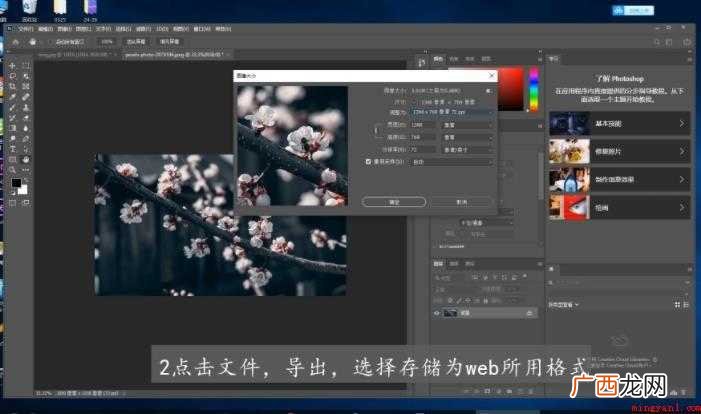Select the Eraser tool
Image resolution: width=701 pixels, height=414 pixels.
[25, 118]
